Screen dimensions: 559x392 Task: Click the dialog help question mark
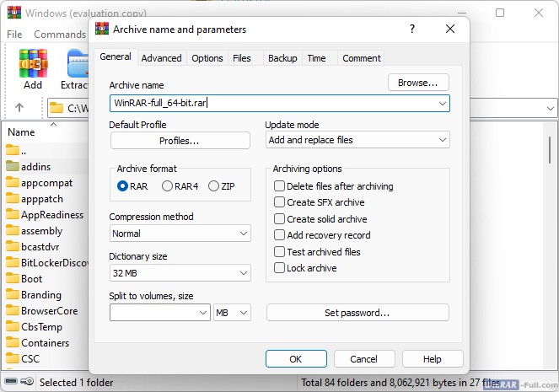click(x=411, y=29)
